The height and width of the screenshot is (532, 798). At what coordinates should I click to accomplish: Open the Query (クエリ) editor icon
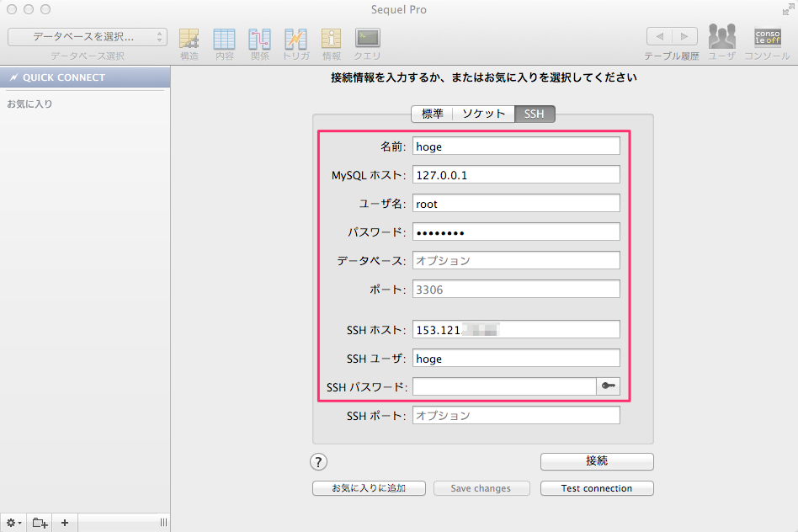(x=367, y=39)
